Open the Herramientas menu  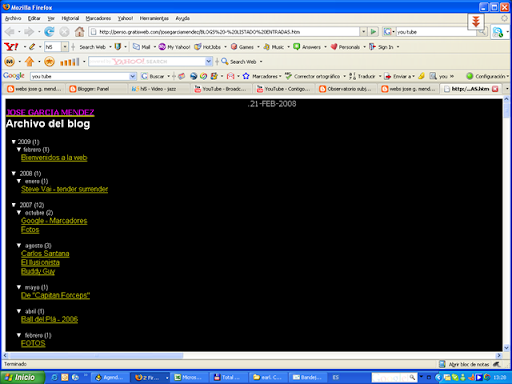click(154, 18)
